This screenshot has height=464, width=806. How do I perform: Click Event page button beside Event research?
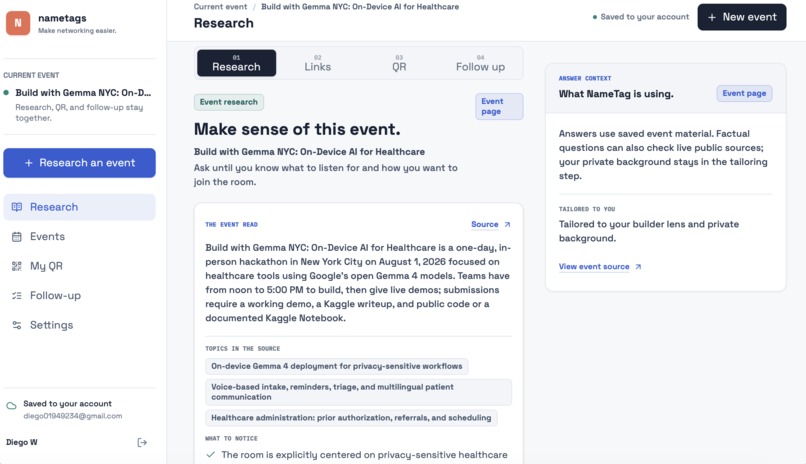pos(499,106)
